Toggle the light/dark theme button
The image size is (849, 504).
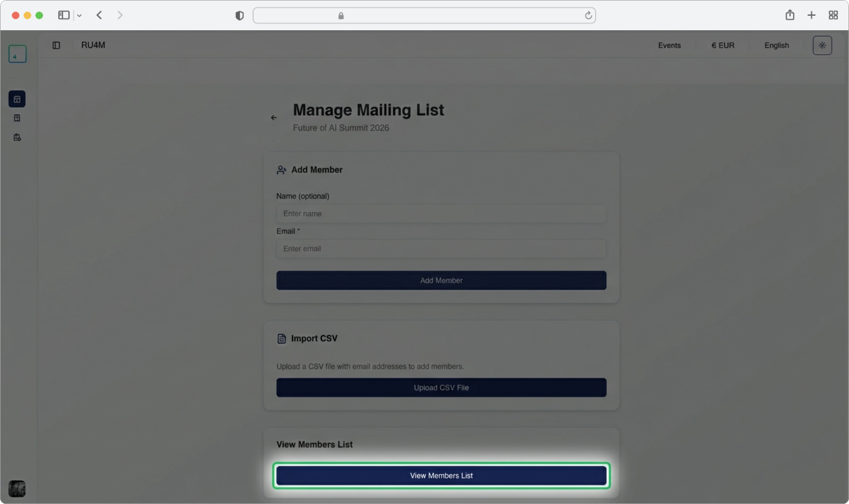click(822, 46)
